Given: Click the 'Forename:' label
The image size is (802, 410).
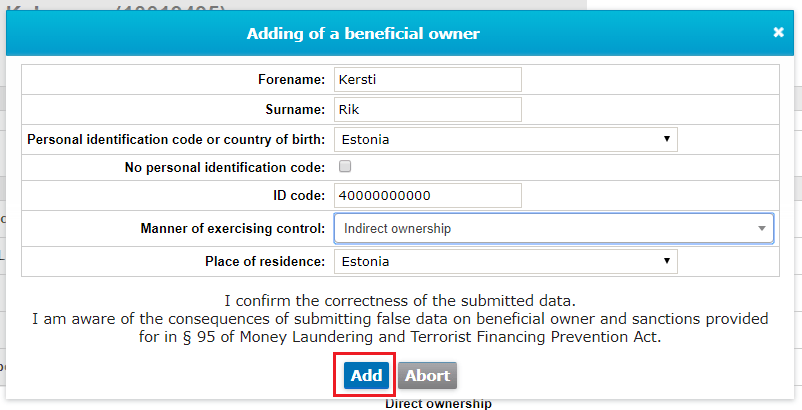Looking at the screenshot, I should [x=292, y=79].
